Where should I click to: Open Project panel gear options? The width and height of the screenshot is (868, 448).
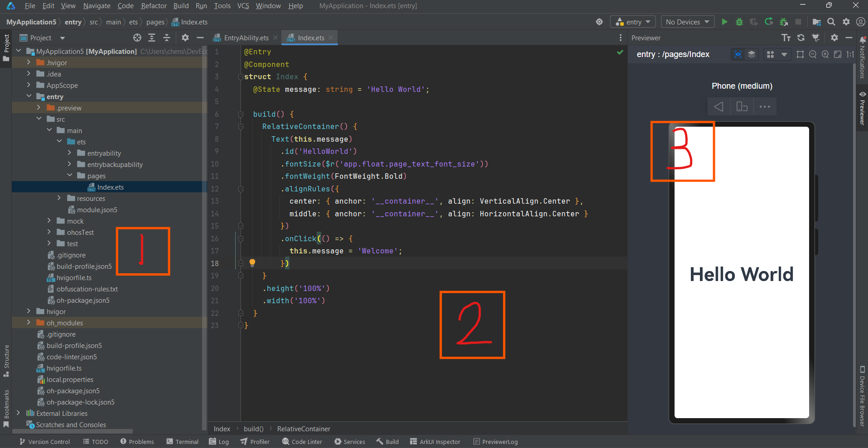click(x=185, y=38)
